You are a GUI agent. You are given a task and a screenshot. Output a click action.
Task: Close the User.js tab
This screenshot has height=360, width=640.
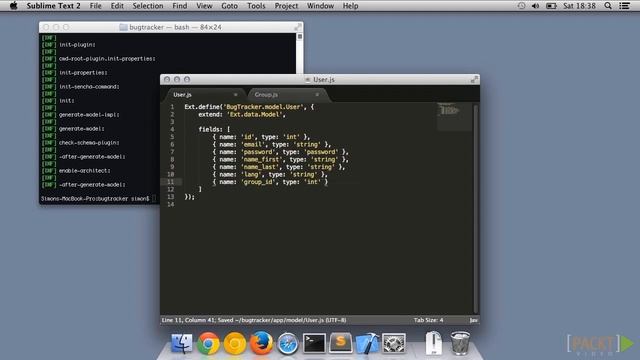click(x=236, y=95)
